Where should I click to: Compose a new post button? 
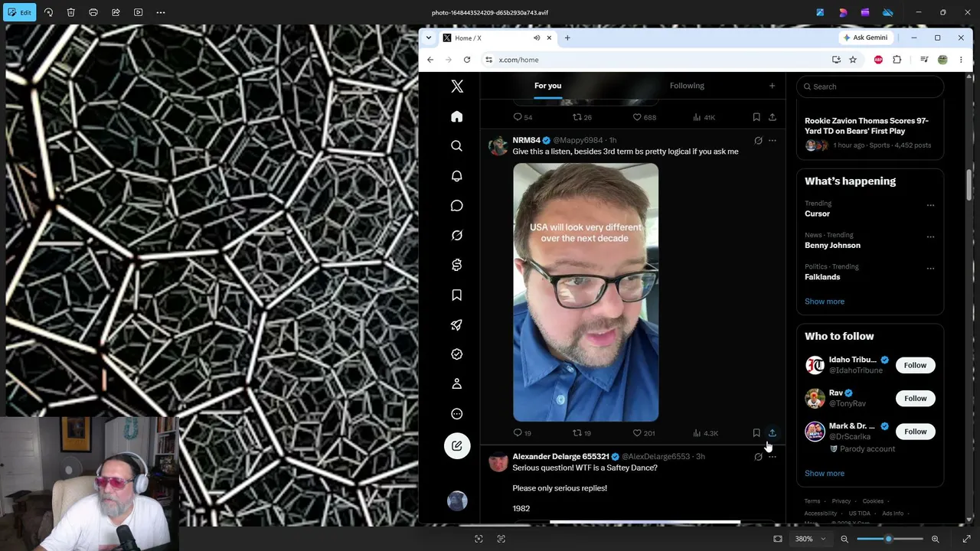click(x=457, y=446)
